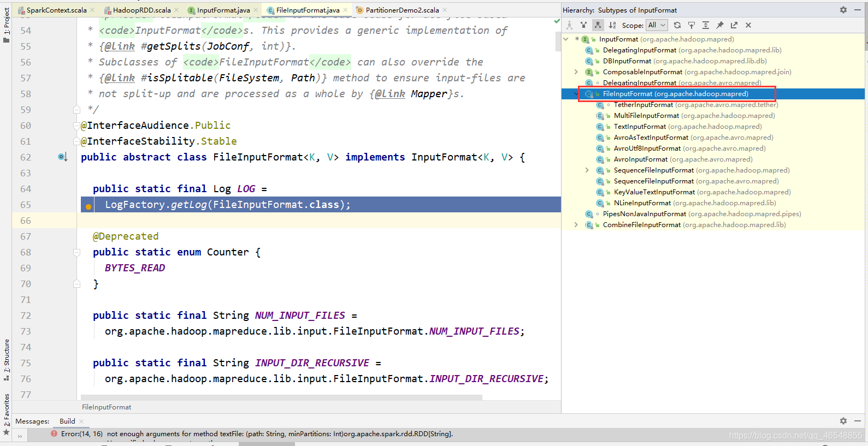
Task: Close the InputFormat.java tab
Action: point(256,10)
